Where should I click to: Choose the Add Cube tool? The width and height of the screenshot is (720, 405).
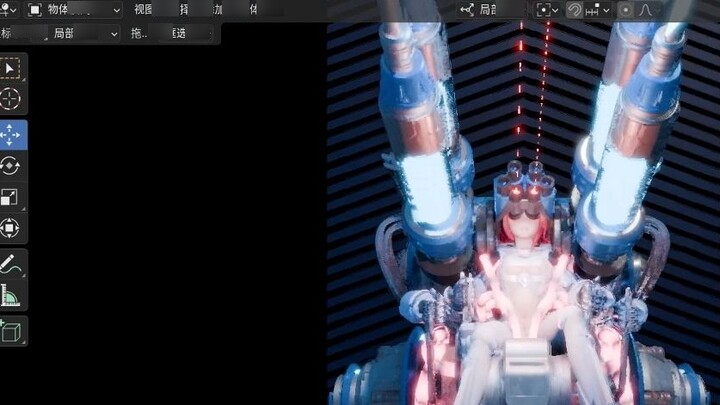click(x=11, y=332)
